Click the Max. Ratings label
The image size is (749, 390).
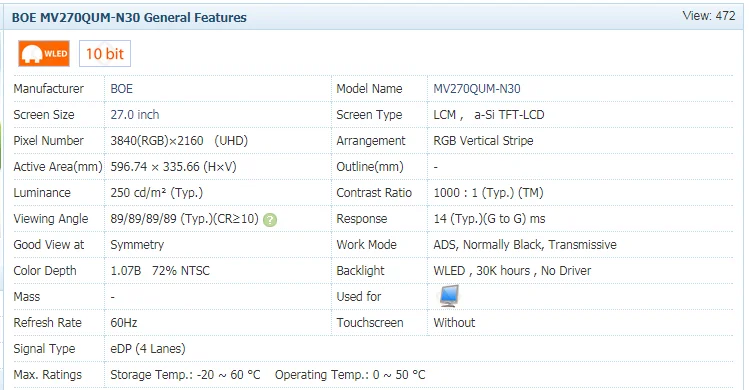click(48, 375)
